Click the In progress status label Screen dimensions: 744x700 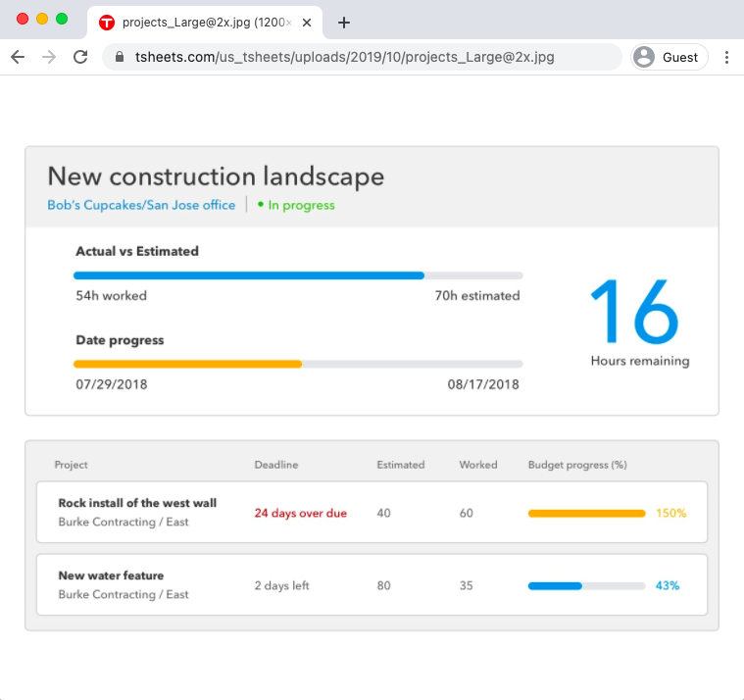click(301, 205)
